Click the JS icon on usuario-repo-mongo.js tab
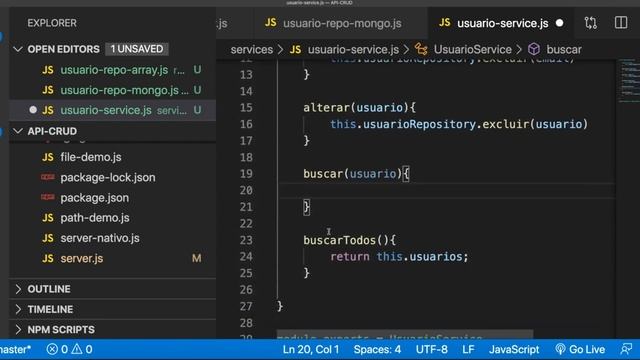 271,23
